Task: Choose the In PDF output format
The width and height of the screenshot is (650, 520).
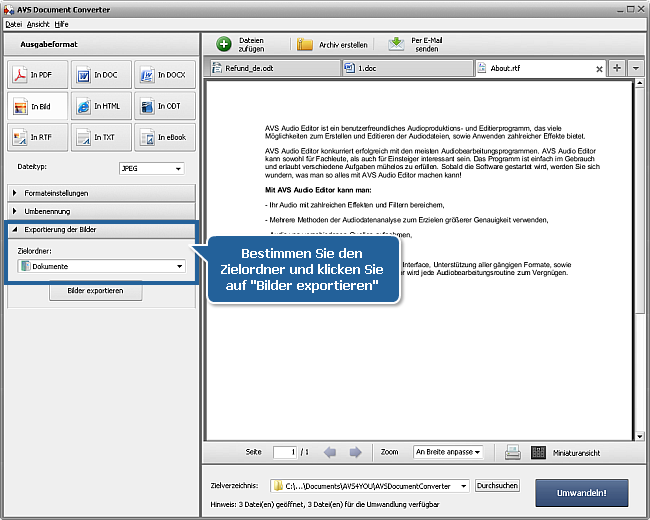Action: [37, 75]
